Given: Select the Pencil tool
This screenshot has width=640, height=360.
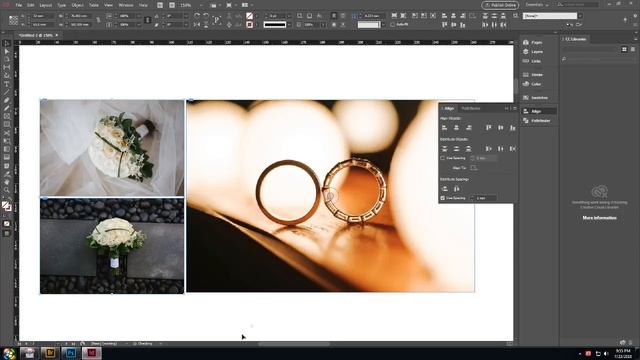Looking at the screenshot, I should click(x=7, y=109).
